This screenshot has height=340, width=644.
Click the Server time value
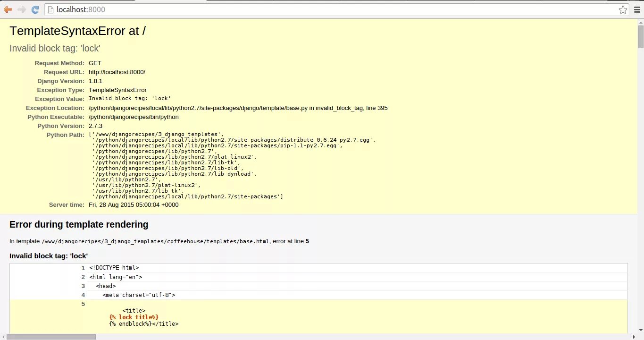tap(134, 205)
